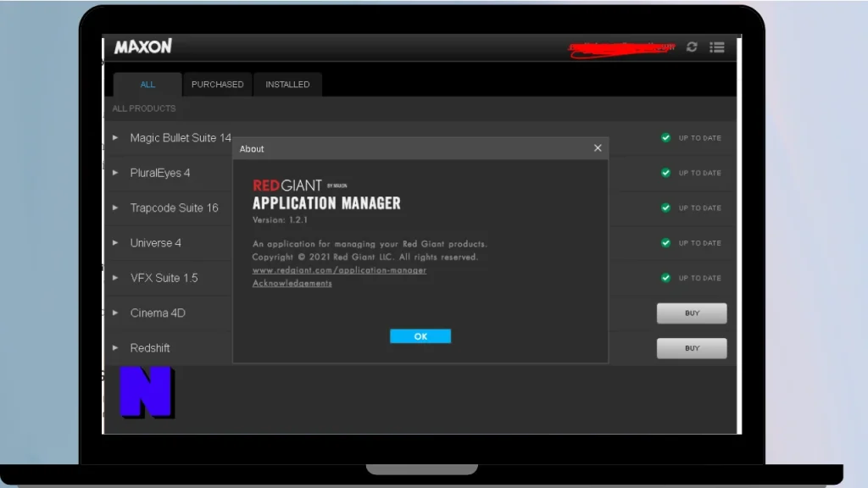Open the hamburger menu icon
868x488 pixels.
pos(717,47)
